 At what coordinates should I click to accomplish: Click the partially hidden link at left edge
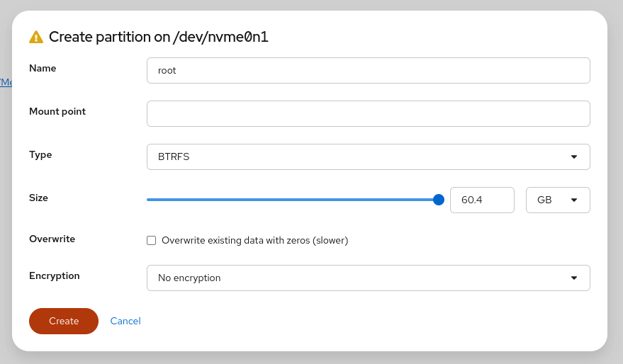click(x=6, y=82)
